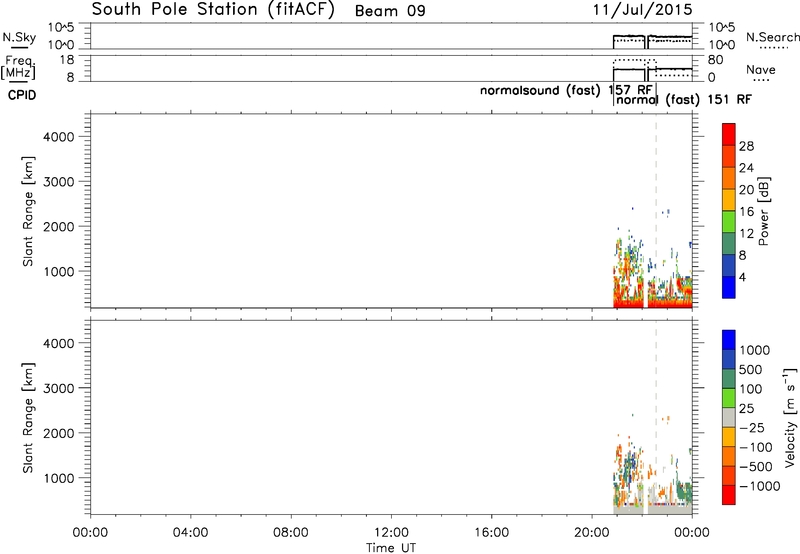This screenshot has height=554, width=800.
Task: Click '4000' on the power panel range axis
Action: [58, 137]
